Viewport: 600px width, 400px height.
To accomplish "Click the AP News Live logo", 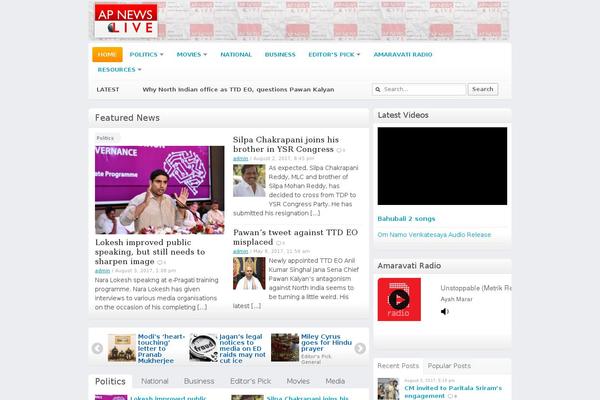I will [x=126, y=21].
